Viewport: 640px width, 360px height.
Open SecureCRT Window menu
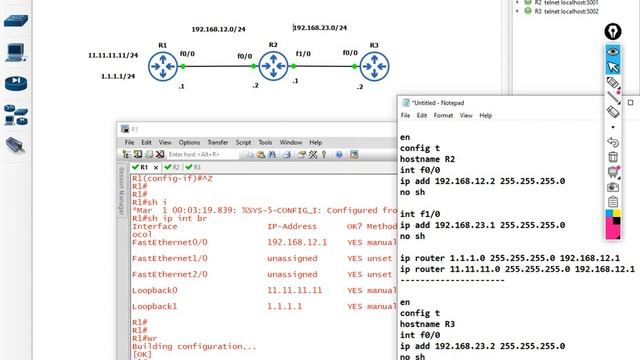[291, 142]
